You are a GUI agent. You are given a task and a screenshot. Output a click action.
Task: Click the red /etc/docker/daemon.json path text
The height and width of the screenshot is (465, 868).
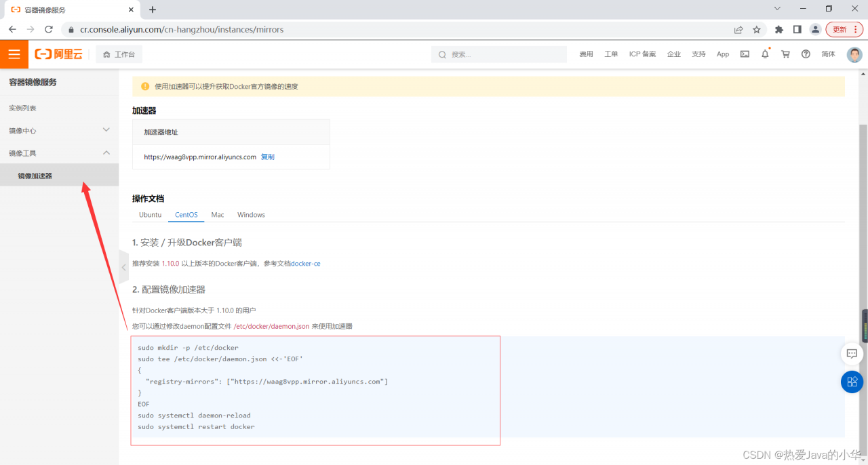click(271, 326)
